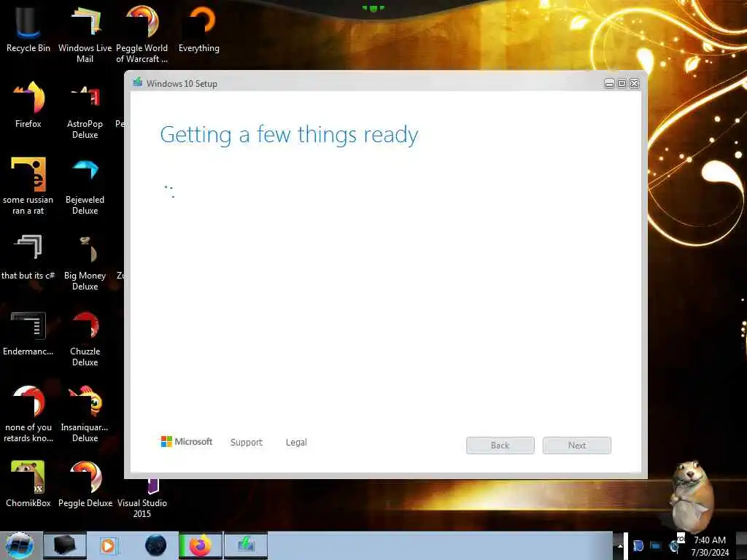Select the Firefox desktop icon
The height and width of the screenshot is (560, 747).
click(x=28, y=105)
